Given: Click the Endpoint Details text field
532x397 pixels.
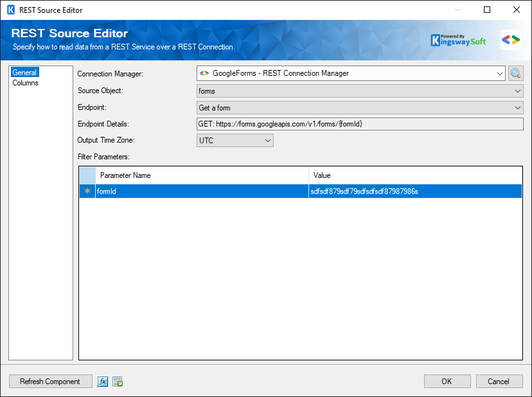Looking at the screenshot, I should pyautogui.click(x=360, y=124).
